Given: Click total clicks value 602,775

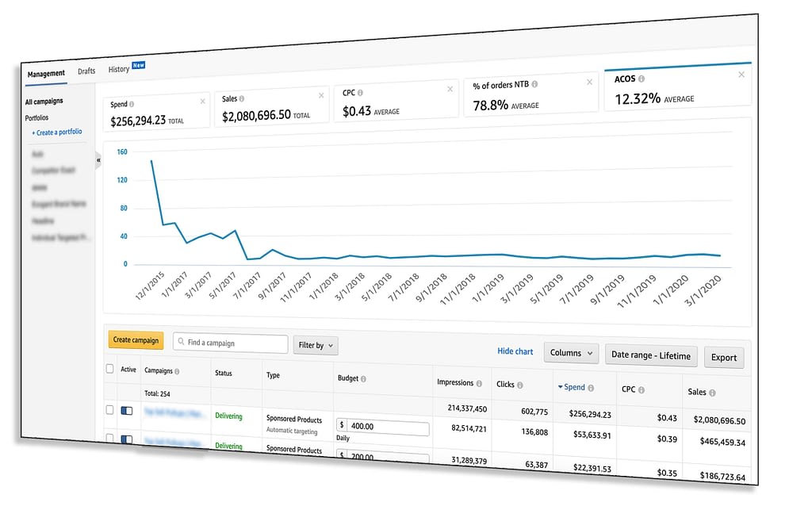Looking at the screenshot, I should (x=534, y=411).
